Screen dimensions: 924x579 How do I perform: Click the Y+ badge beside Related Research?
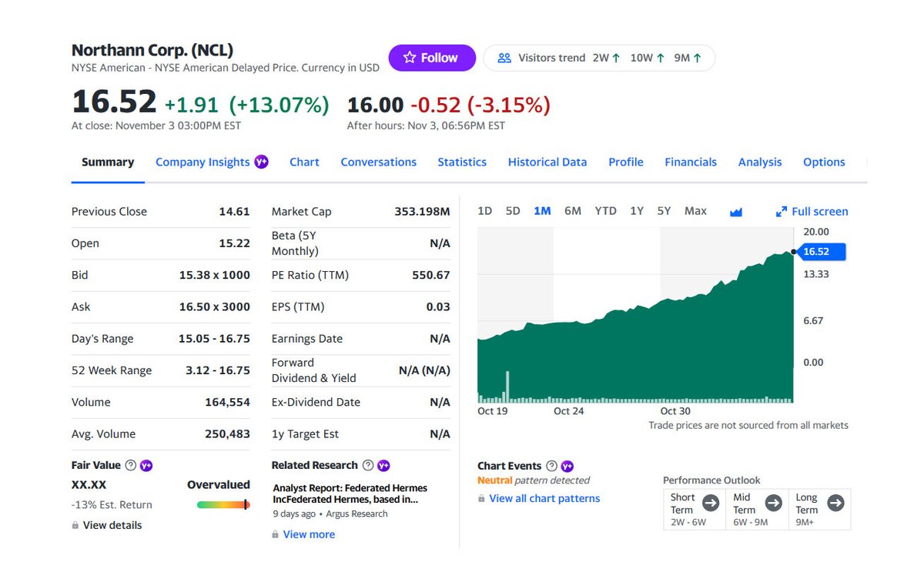(x=382, y=465)
